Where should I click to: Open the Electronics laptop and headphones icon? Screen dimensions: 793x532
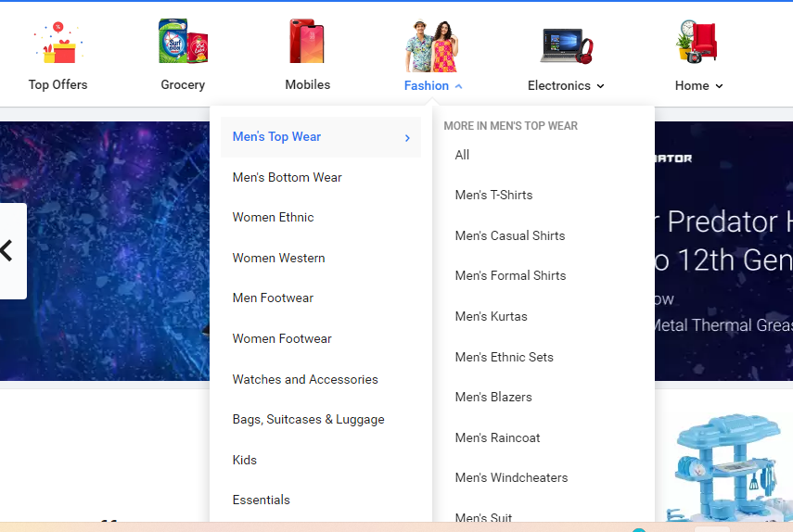point(566,45)
